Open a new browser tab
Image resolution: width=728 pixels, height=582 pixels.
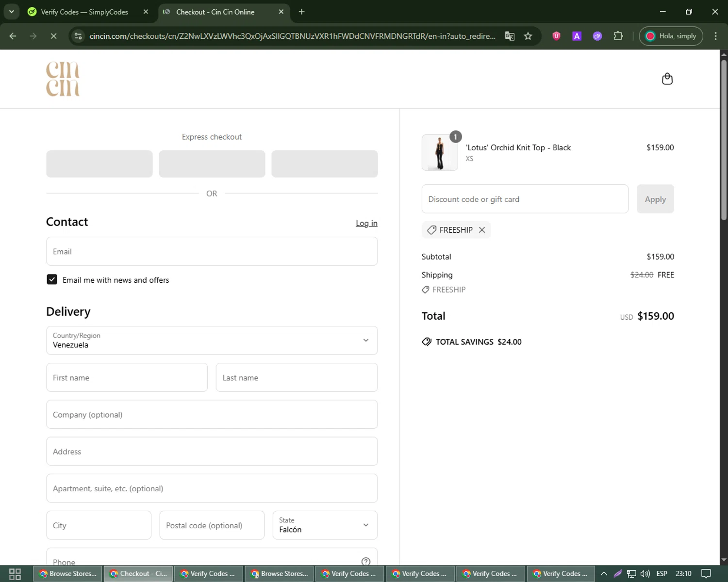point(301,12)
